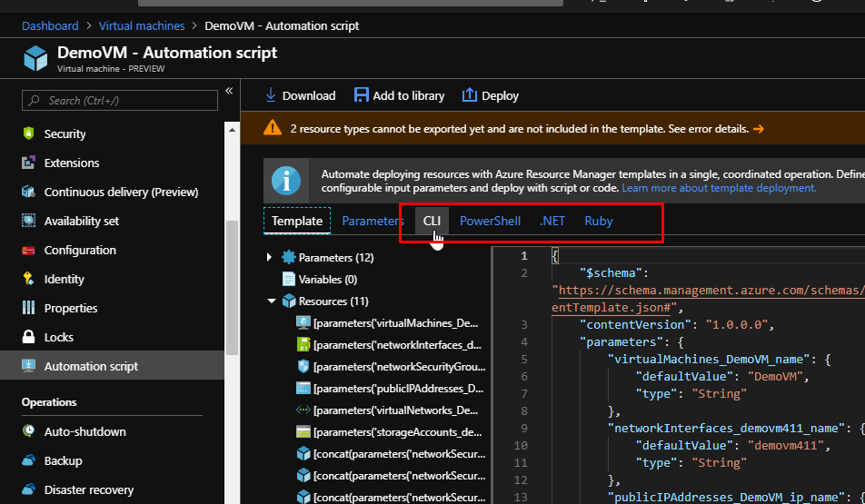Click the Identity key icon
This screenshot has height=504, width=865.
[x=29, y=279]
